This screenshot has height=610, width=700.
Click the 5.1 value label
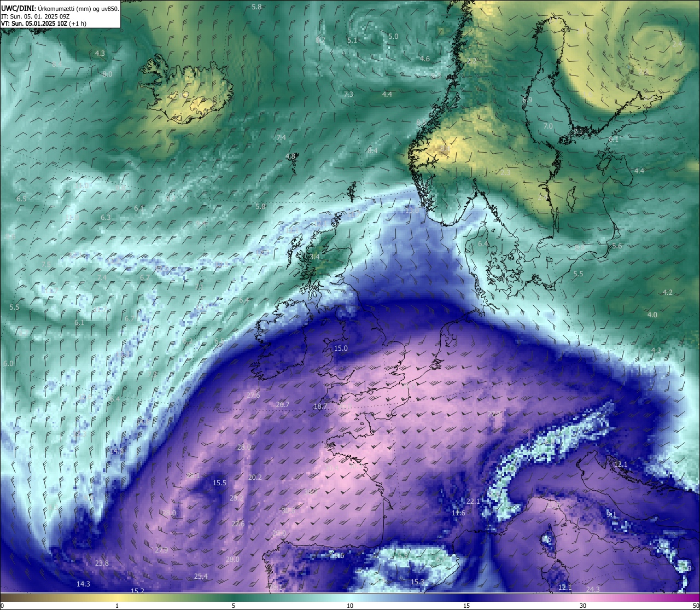352,40
